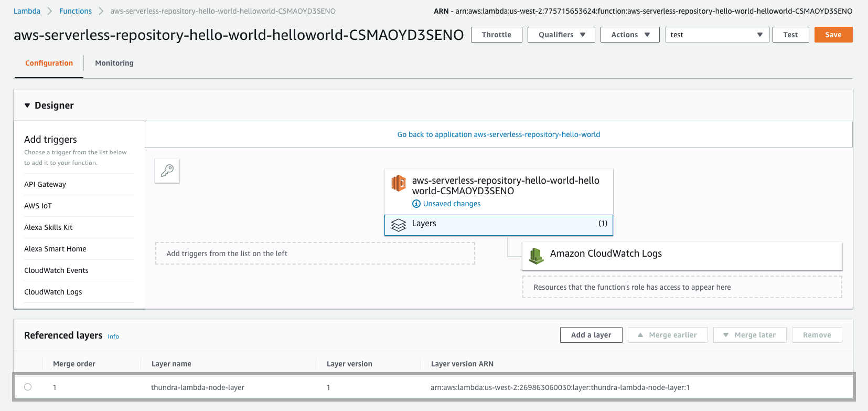Switch to the Configuration tab
The width and height of the screenshot is (868, 411).
coord(49,63)
